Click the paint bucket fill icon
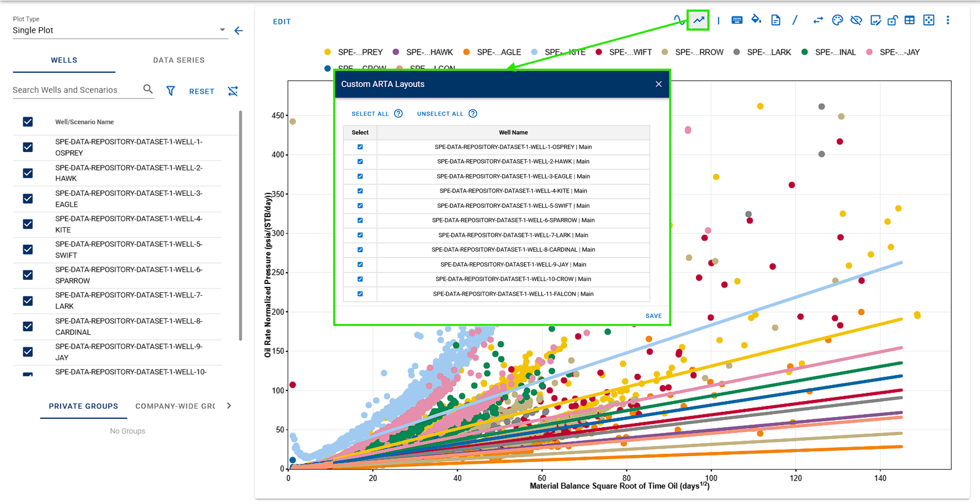Image resolution: width=980 pixels, height=504 pixels. pyautogui.click(x=756, y=19)
